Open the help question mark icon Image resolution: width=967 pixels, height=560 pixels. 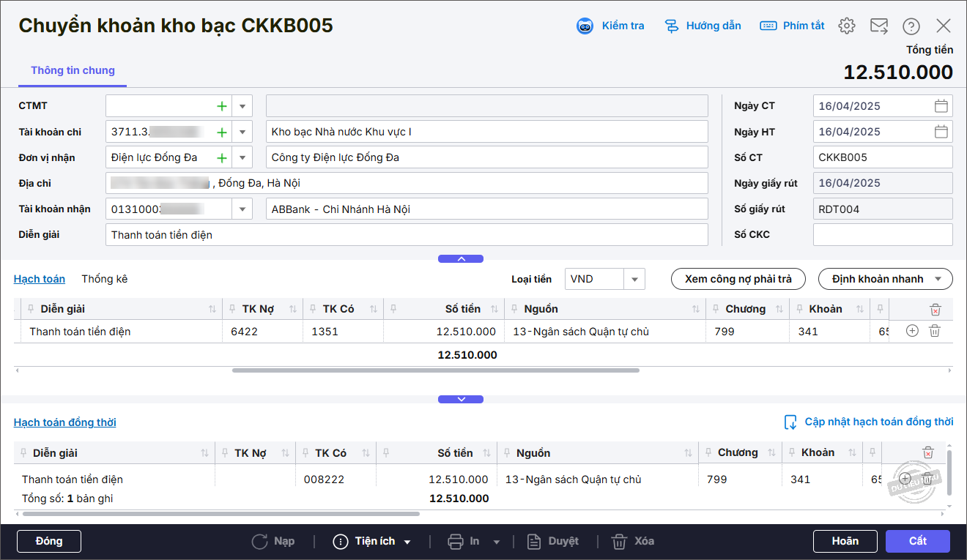point(911,26)
